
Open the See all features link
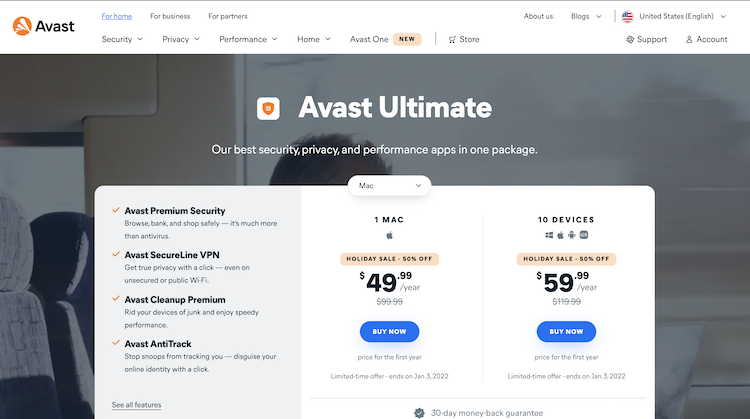coord(136,405)
